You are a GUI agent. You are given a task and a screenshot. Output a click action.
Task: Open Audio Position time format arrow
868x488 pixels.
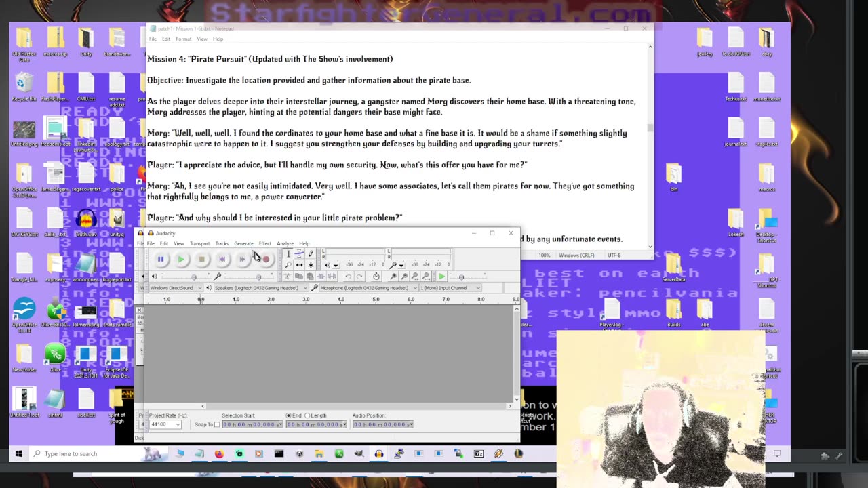coord(412,424)
